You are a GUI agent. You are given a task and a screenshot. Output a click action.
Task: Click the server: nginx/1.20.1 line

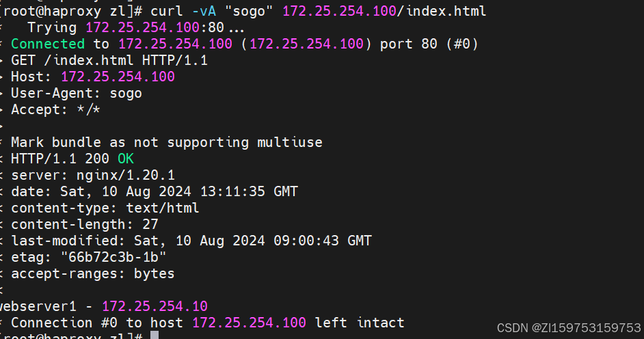93,175
